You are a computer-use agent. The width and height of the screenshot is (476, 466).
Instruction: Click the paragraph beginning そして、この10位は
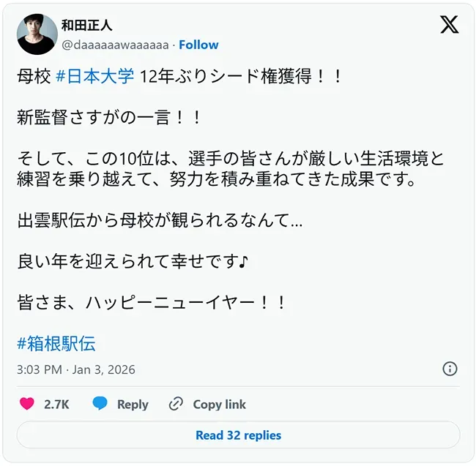(231, 169)
